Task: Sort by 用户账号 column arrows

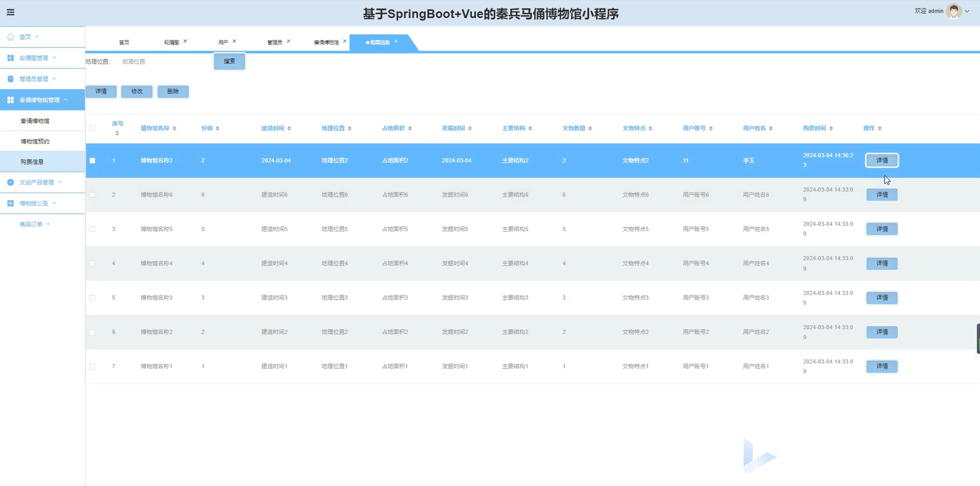Action: point(711,128)
